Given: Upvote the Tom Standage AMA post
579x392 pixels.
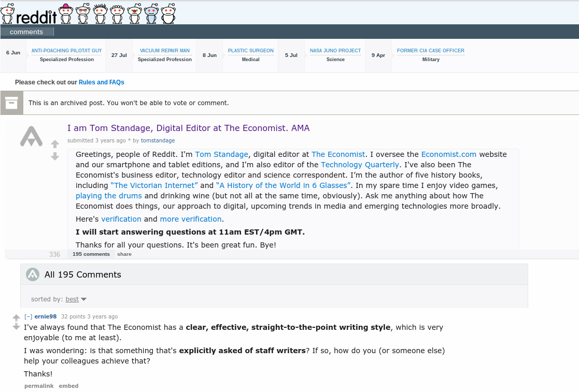Looking at the screenshot, I should pyautogui.click(x=55, y=144).
